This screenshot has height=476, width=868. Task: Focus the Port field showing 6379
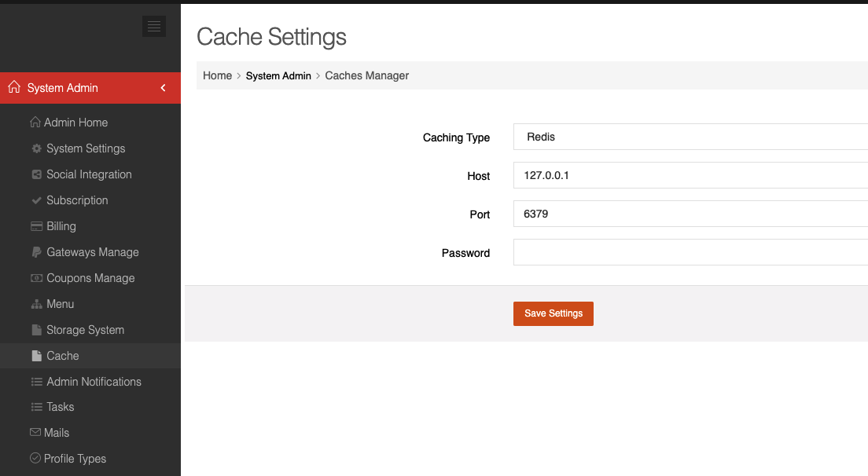[x=690, y=214]
